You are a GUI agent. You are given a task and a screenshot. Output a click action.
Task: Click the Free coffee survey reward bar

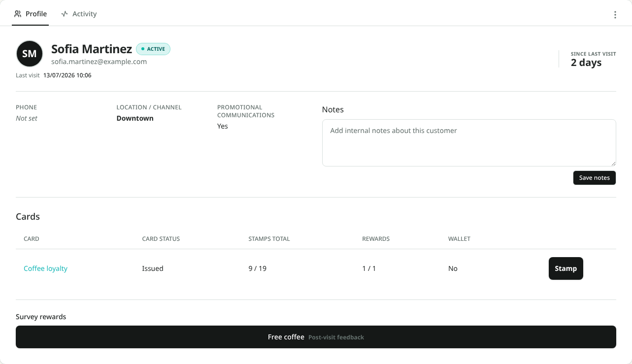[x=316, y=337]
